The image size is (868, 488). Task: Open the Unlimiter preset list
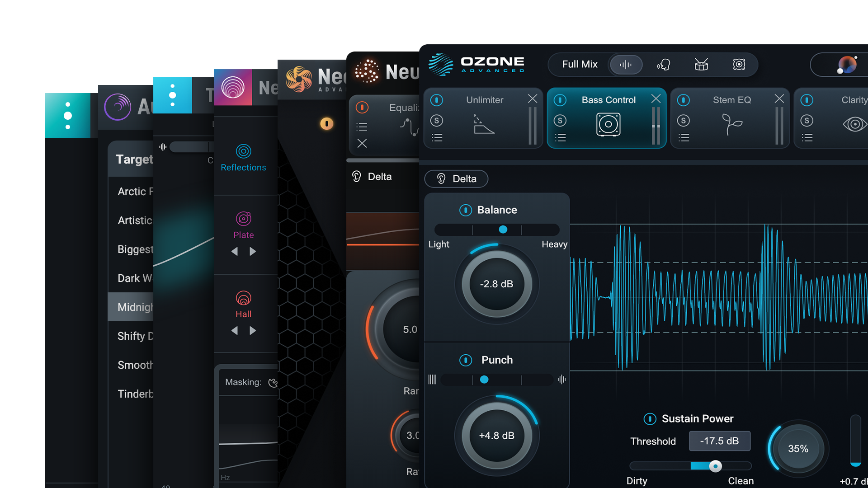437,138
